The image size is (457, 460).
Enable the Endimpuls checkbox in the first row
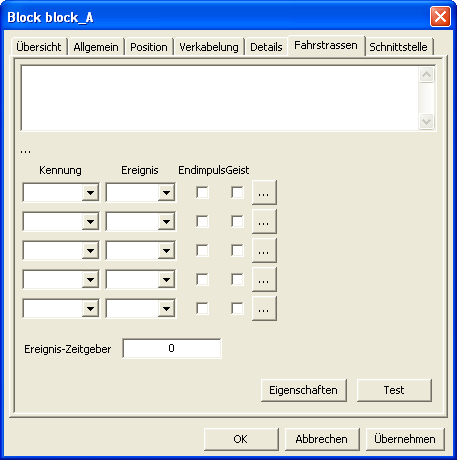(x=202, y=192)
